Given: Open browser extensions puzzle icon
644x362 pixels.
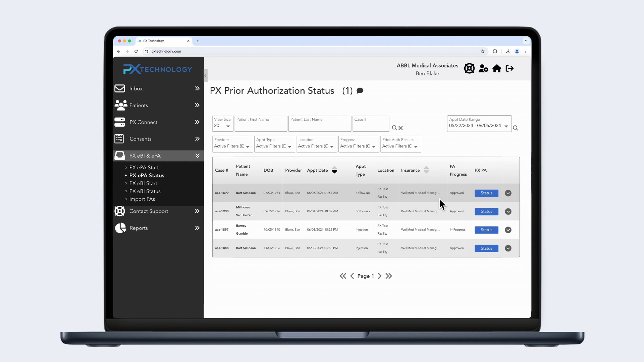Looking at the screenshot, I should tap(495, 51).
